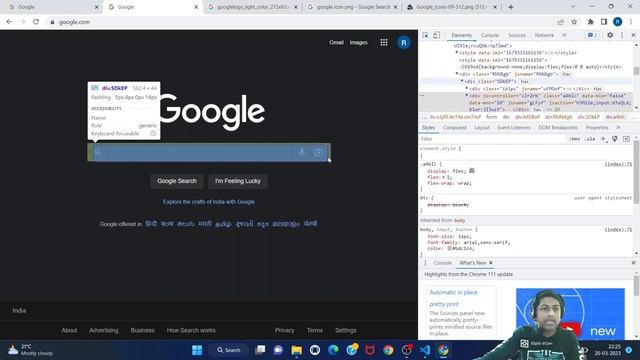
Task: Toggle the Chrome side panel icon
Action: coord(604,22)
